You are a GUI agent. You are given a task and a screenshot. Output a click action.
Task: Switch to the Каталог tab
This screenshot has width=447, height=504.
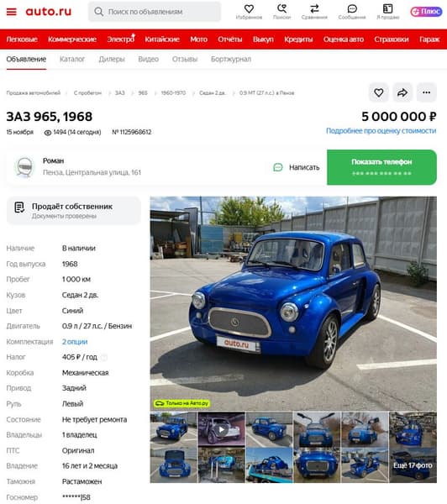pos(72,59)
